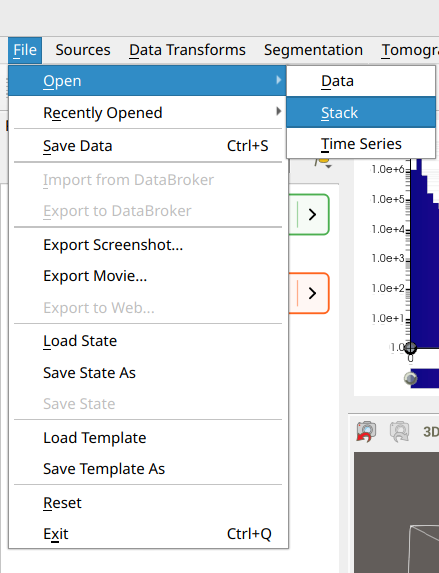The image size is (439, 573).
Task: Click the green-bordered chevron button
Action: 312,215
